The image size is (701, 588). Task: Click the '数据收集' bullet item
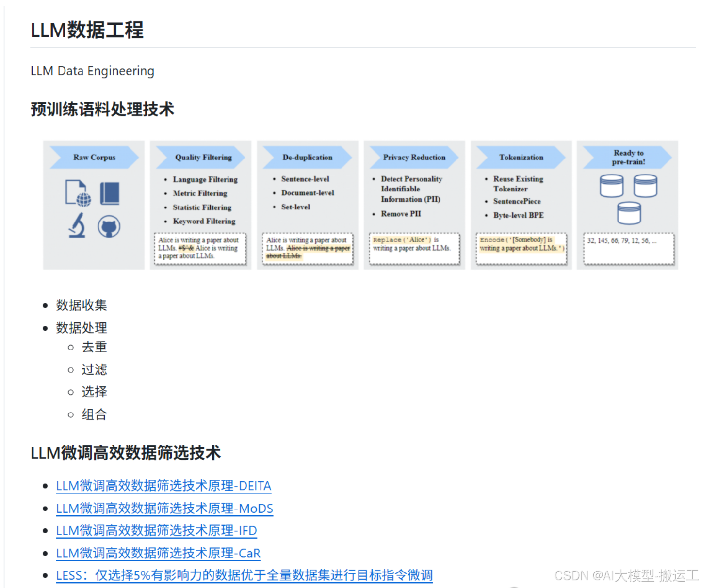click(x=81, y=305)
